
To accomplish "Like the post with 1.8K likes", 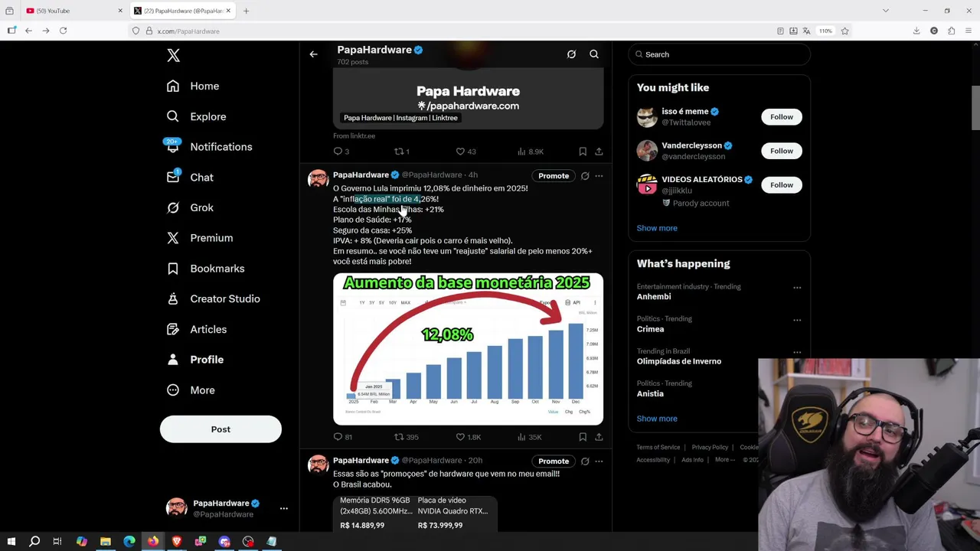I will (x=468, y=437).
